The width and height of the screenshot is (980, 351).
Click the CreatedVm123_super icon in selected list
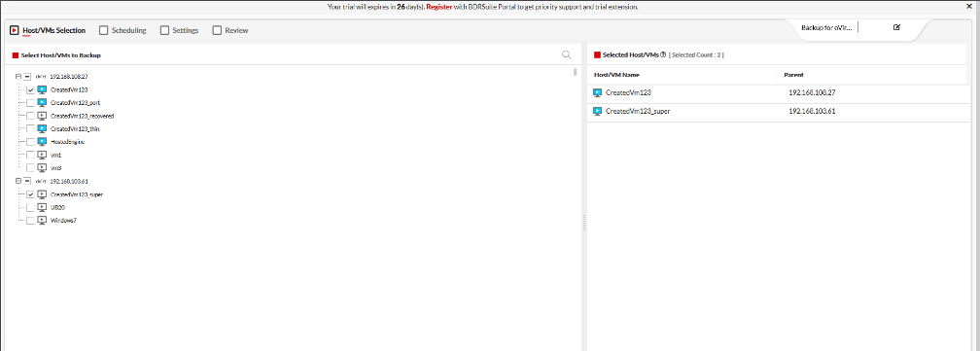click(x=598, y=111)
